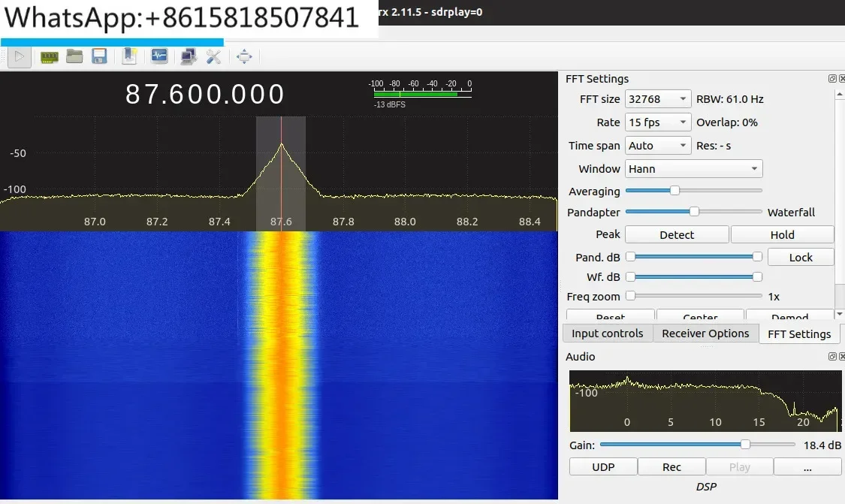This screenshot has height=504, width=845.
Task: Switch to the Input controls tab
Action: click(607, 333)
